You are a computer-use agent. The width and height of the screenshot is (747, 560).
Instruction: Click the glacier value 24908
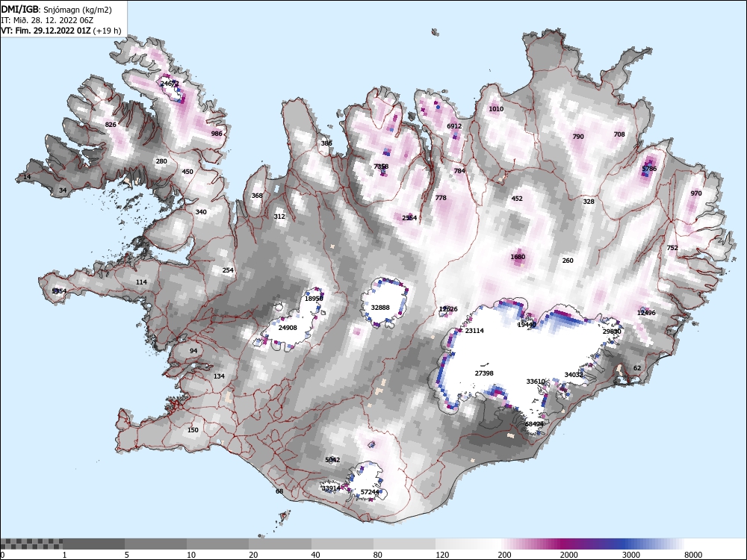[x=288, y=328]
